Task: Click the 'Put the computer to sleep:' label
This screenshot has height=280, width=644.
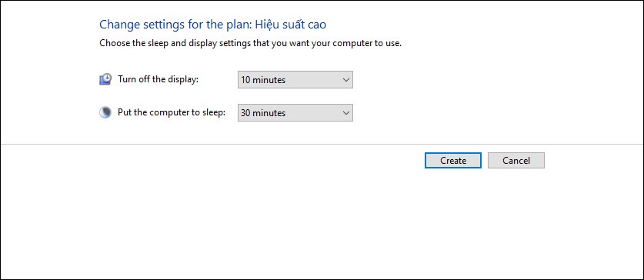Action: point(172,112)
